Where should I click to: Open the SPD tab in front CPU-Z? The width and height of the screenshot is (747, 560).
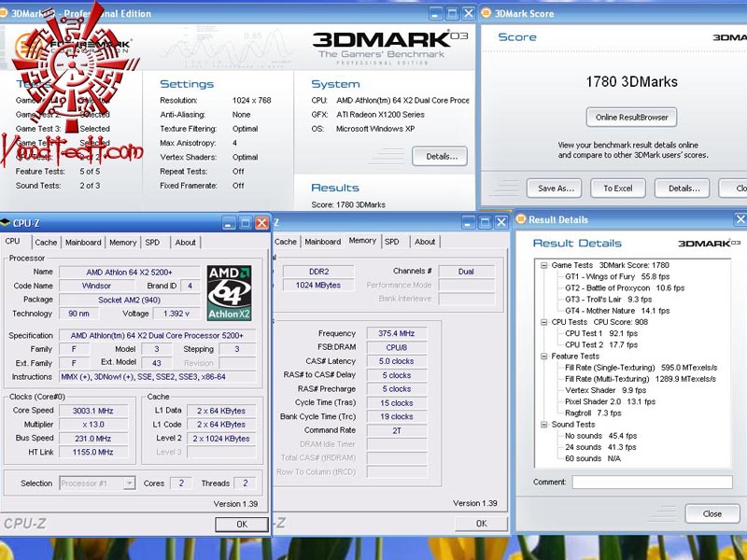tap(152, 243)
